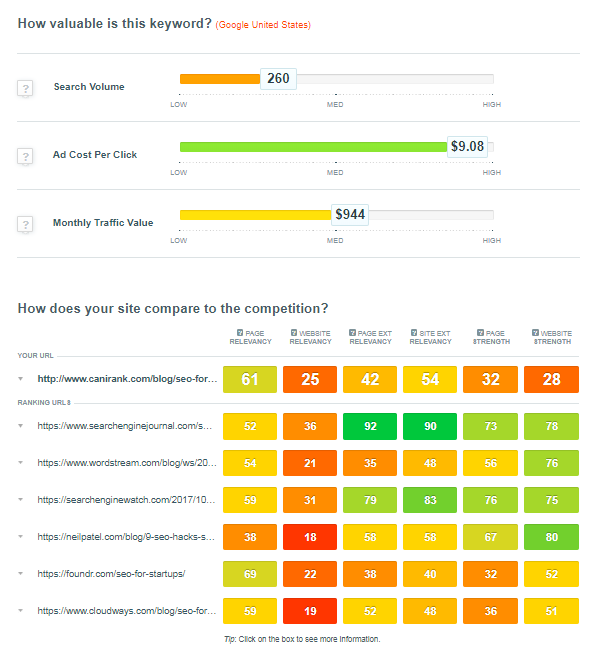Click foundr Site Ext Relevancy box 40
The width and height of the screenshot is (607, 664).
click(430, 574)
